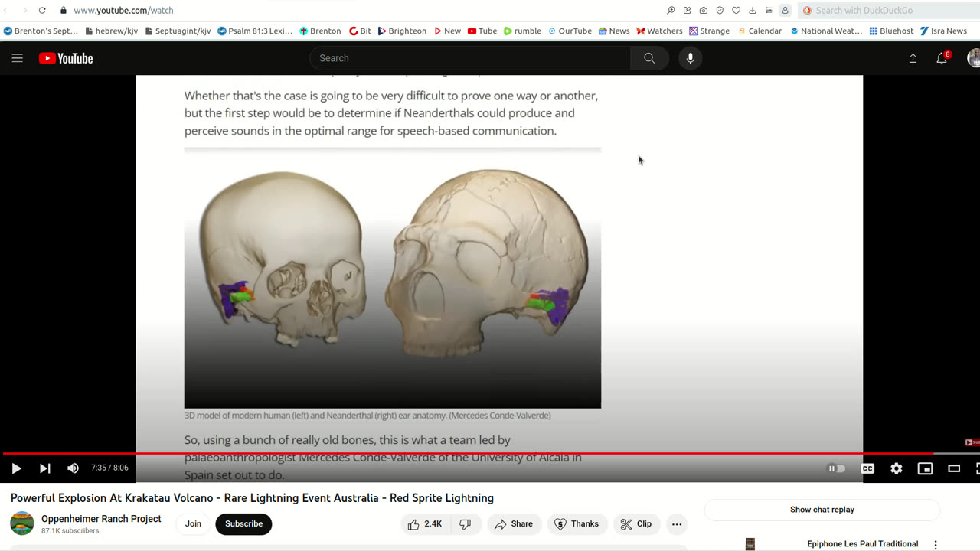Open the upload/create video icon
Image resolution: width=980 pixels, height=551 pixels.
[x=913, y=58]
